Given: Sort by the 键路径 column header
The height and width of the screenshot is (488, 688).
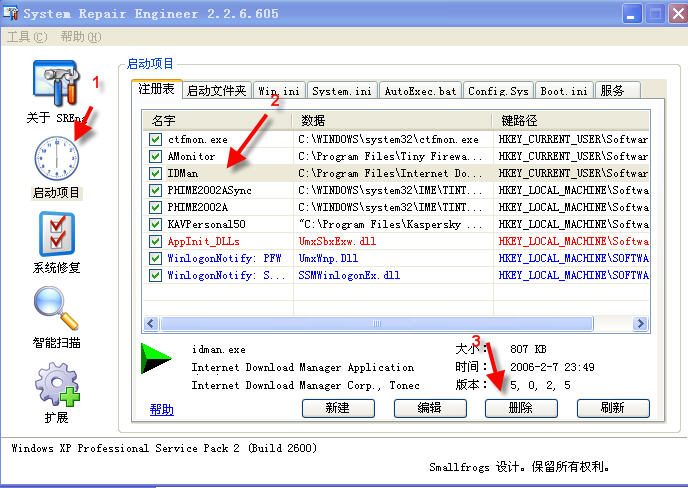Looking at the screenshot, I should point(571,120).
